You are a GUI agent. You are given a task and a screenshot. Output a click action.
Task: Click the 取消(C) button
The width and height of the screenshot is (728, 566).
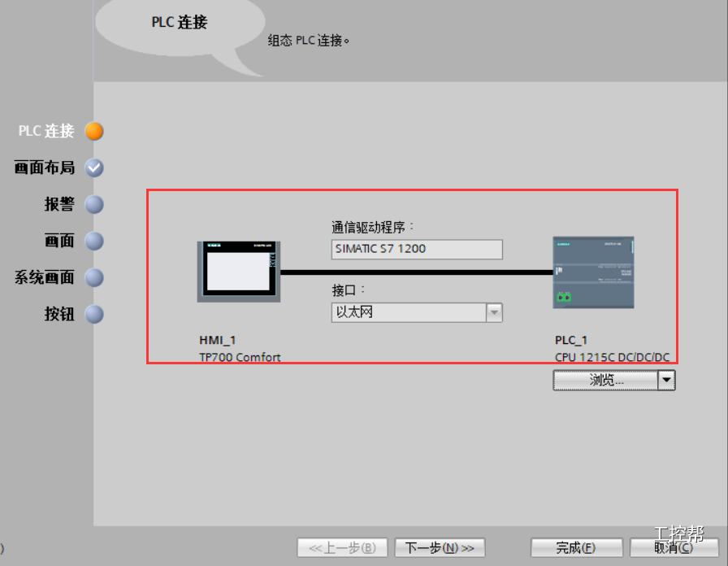point(674,548)
